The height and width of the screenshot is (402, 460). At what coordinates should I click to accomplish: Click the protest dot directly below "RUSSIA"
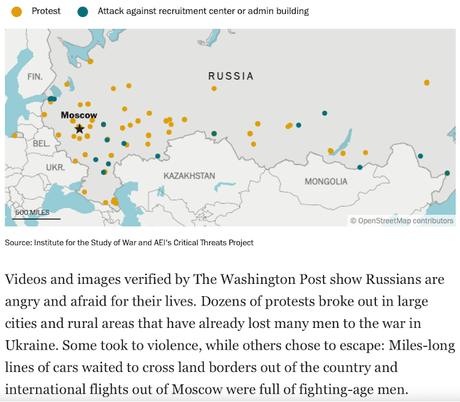point(214,89)
